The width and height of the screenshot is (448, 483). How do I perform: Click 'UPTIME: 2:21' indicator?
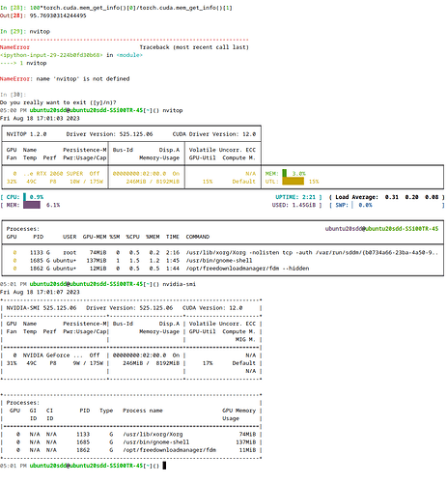coord(295,197)
